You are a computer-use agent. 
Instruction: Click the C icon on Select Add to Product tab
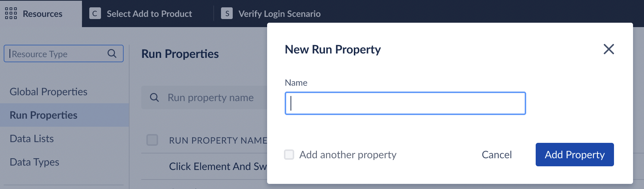click(x=95, y=14)
